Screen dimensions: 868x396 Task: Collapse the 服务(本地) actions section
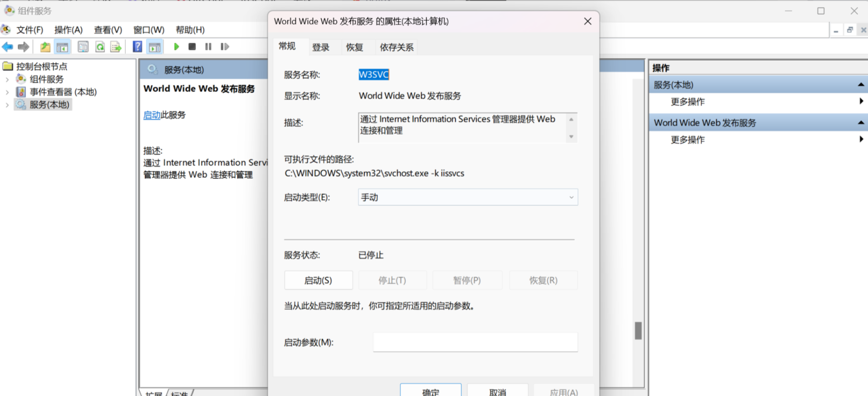861,85
